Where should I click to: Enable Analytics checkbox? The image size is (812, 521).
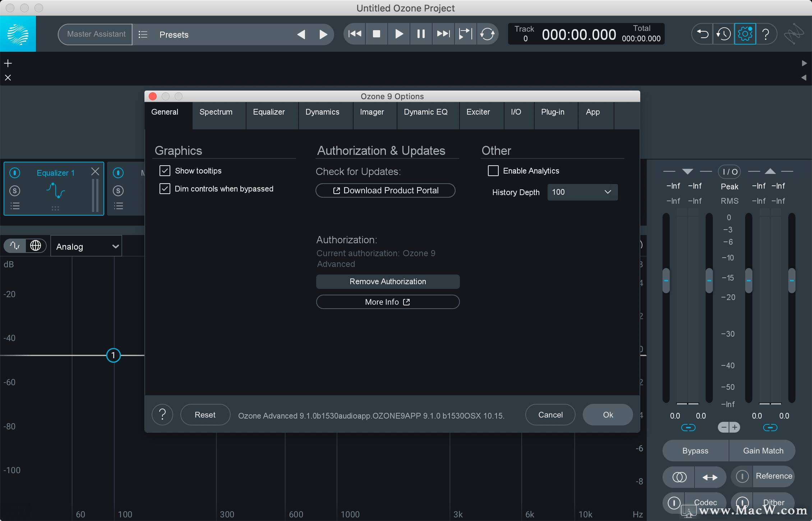[x=493, y=171]
